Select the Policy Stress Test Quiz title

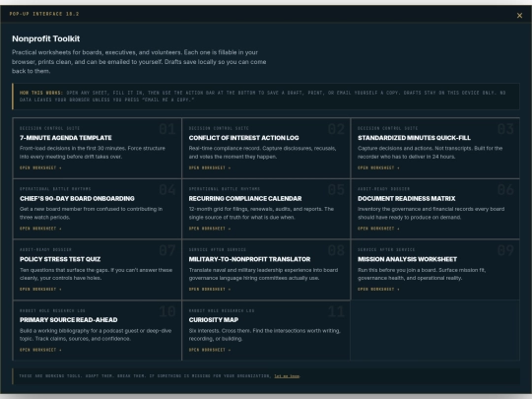(x=60, y=259)
